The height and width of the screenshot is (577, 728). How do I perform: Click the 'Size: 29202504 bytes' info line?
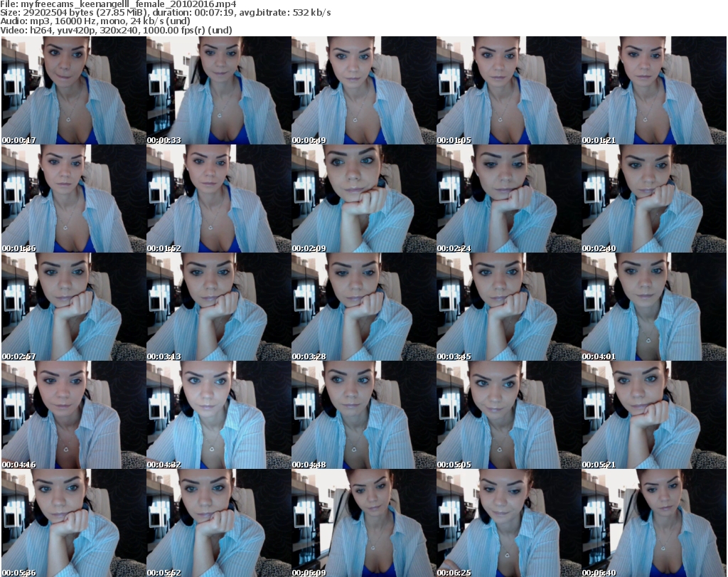coord(165,13)
